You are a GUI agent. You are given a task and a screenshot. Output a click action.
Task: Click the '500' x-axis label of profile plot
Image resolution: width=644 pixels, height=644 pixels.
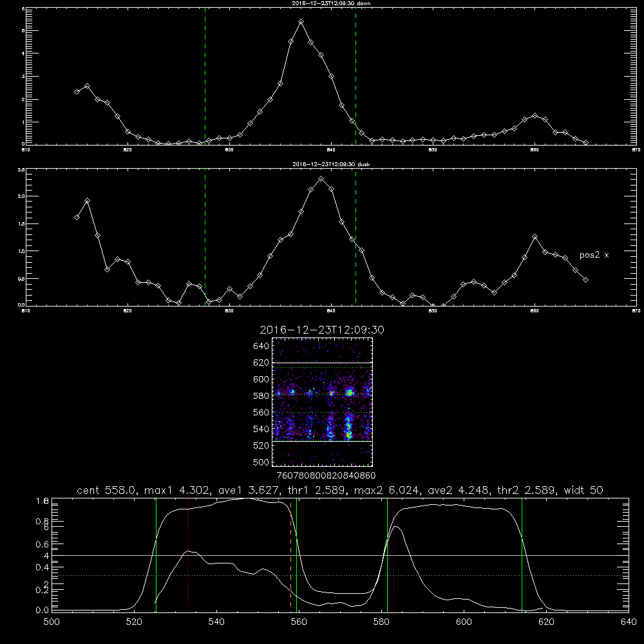[52, 622]
